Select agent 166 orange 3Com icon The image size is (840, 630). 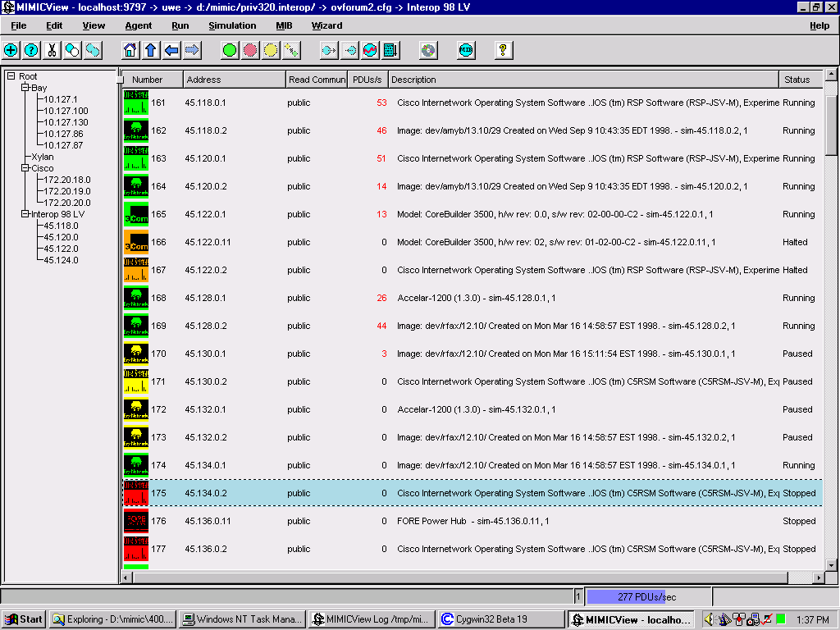click(136, 242)
